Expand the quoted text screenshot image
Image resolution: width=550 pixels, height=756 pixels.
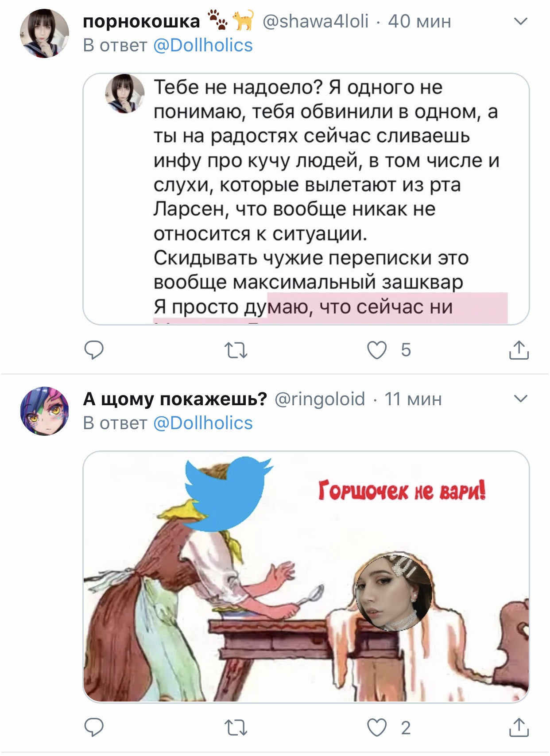tap(306, 199)
